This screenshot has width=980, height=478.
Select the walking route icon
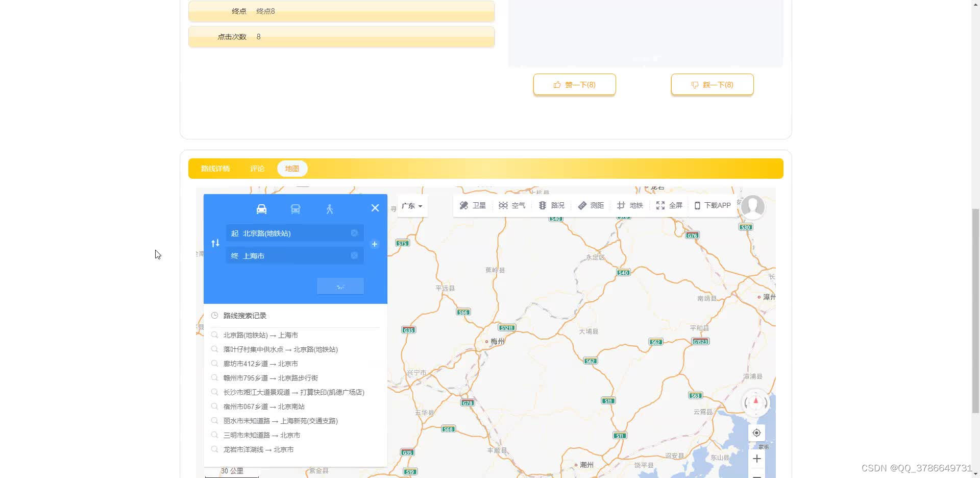330,209
